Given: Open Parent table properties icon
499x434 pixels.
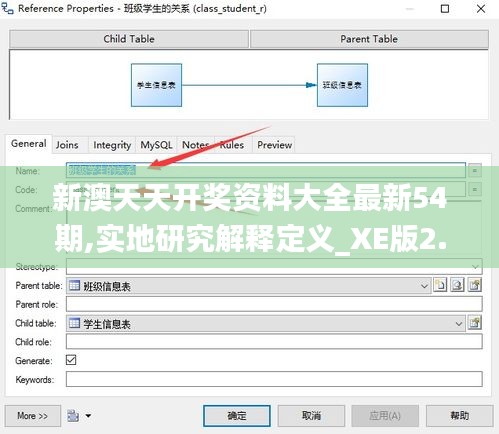Looking at the screenshot, I should point(475,285).
